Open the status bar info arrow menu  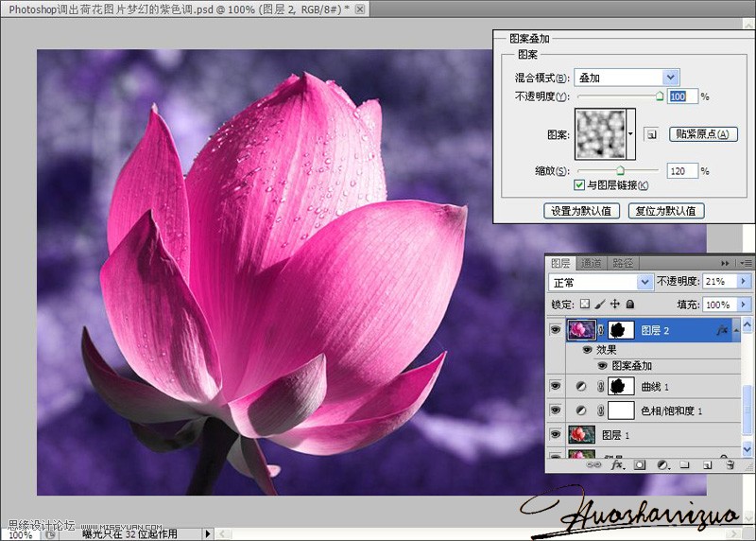click(208, 533)
